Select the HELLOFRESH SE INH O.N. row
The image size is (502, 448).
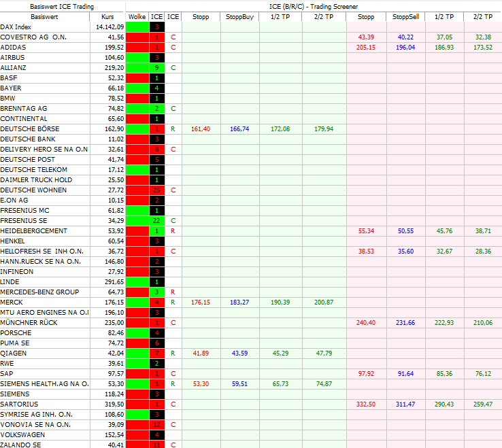click(42, 252)
